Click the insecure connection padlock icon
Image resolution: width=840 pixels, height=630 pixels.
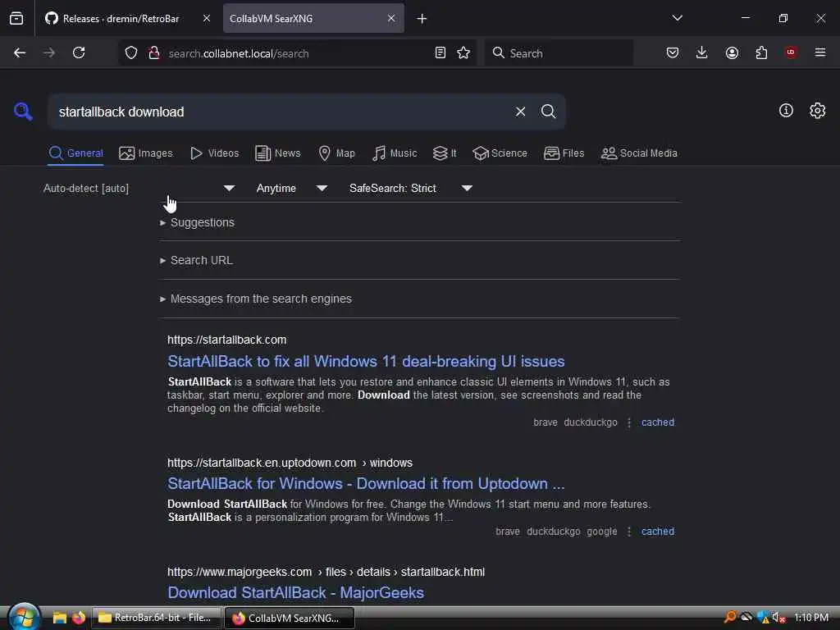[x=154, y=52]
